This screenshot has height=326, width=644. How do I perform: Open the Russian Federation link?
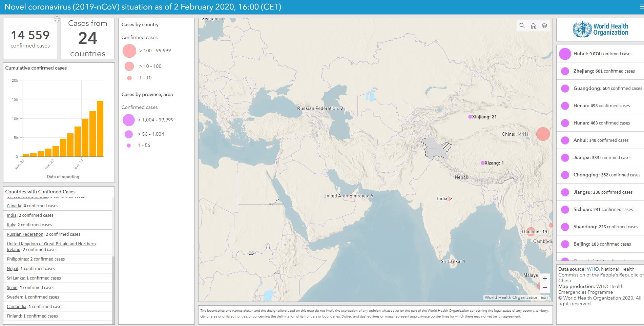click(x=25, y=234)
